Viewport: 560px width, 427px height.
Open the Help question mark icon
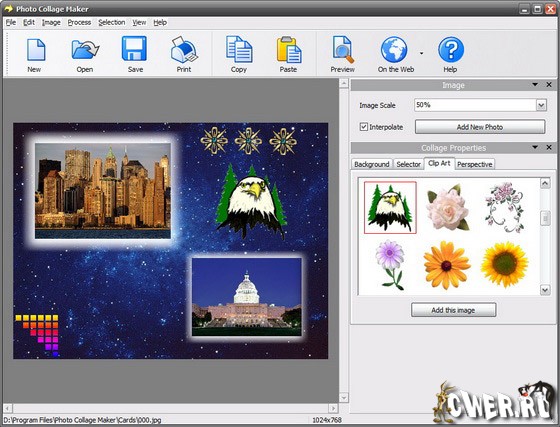[451, 50]
